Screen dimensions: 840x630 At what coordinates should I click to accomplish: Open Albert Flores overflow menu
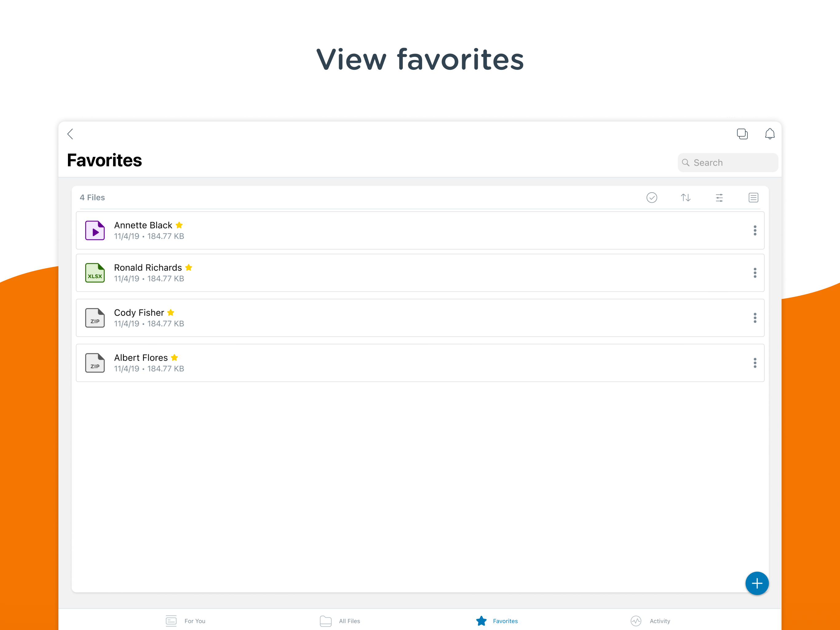click(x=755, y=363)
